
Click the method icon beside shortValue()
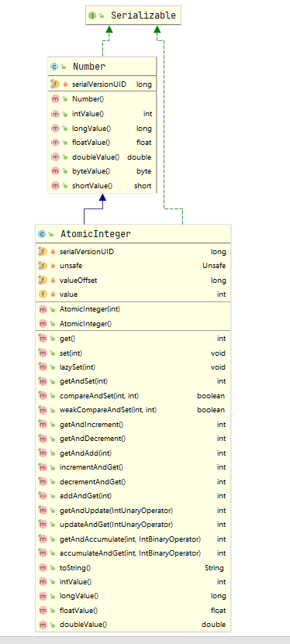(55, 186)
